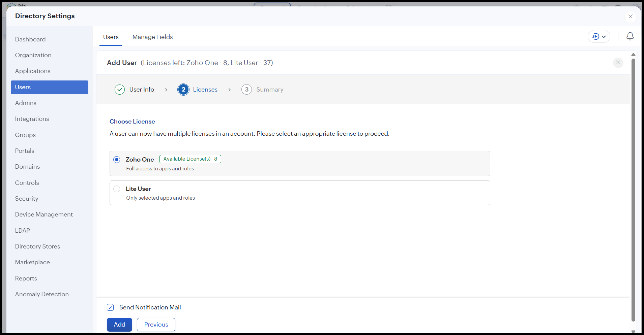Click 'Only selected apps and roles' description
Screen dimensions: 644x335
(160, 198)
